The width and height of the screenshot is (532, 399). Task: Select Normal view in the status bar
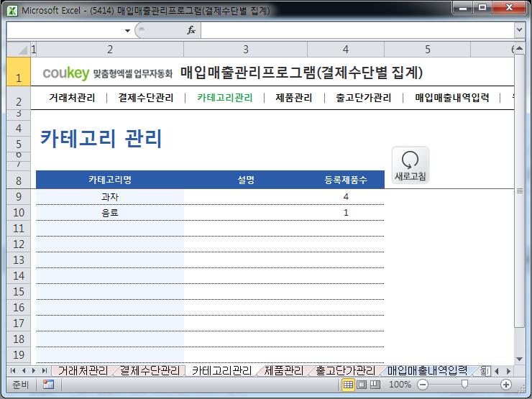pyautogui.click(x=348, y=385)
